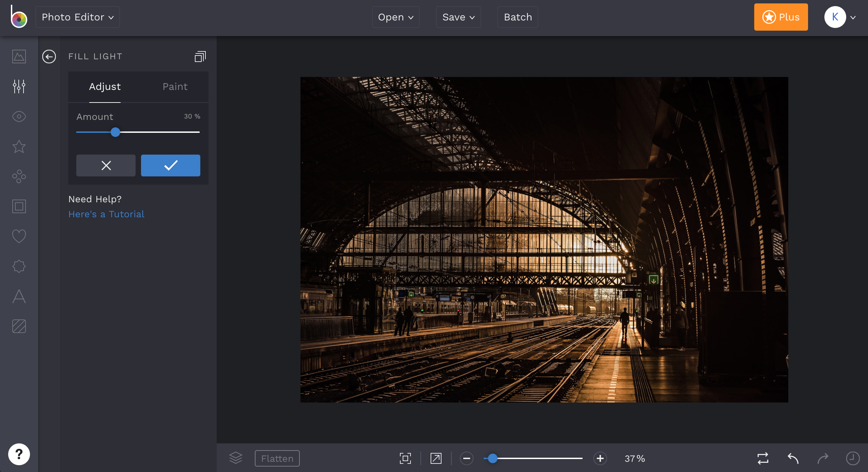
Task: Select the Adjustments tool icon
Action: 19,86
